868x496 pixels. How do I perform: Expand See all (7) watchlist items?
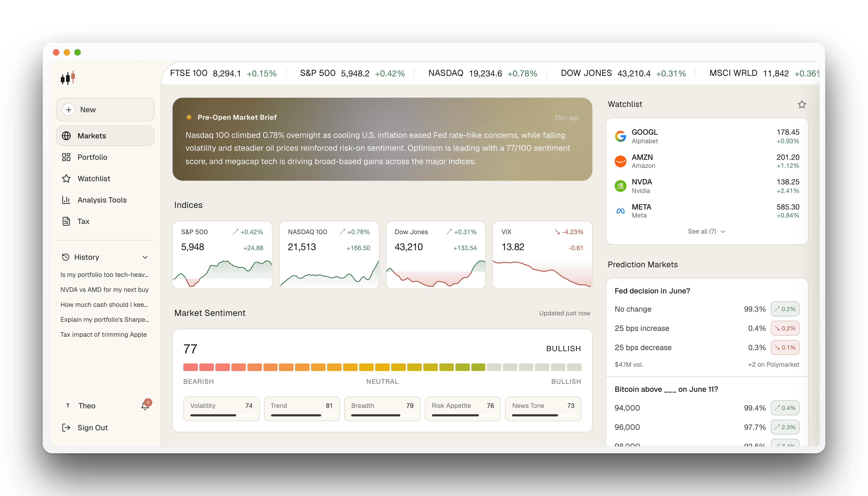[706, 231]
